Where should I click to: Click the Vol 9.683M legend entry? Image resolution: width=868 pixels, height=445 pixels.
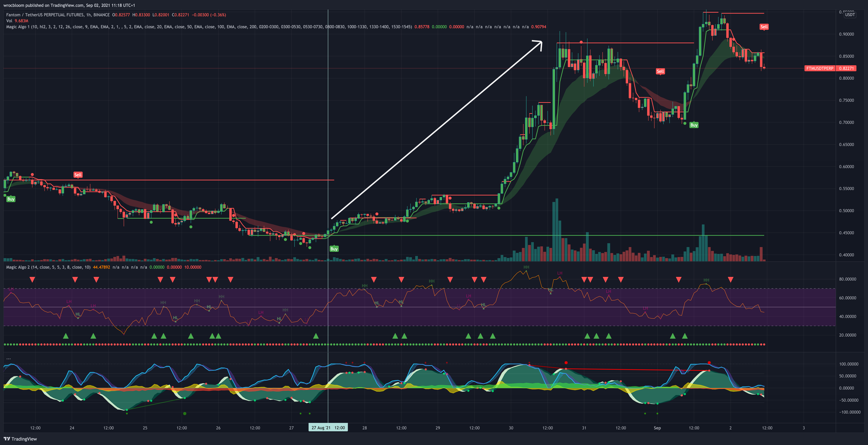(x=17, y=21)
